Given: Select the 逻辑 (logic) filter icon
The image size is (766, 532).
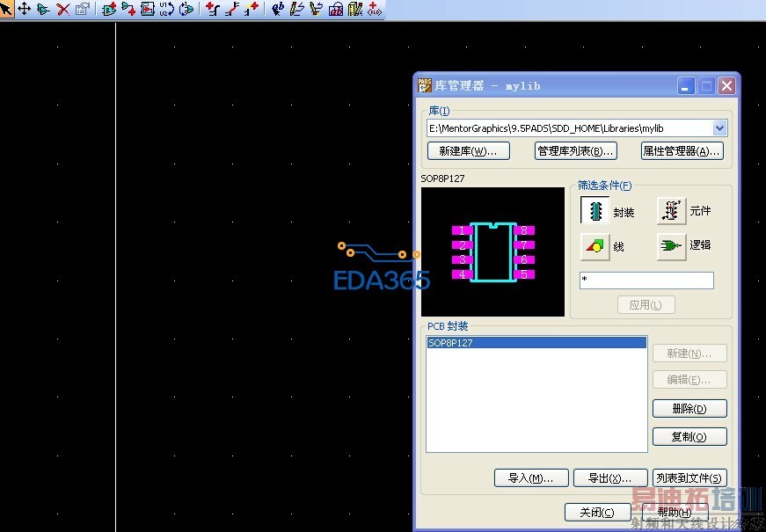Looking at the screenshot, I should [x=671, y=245].
